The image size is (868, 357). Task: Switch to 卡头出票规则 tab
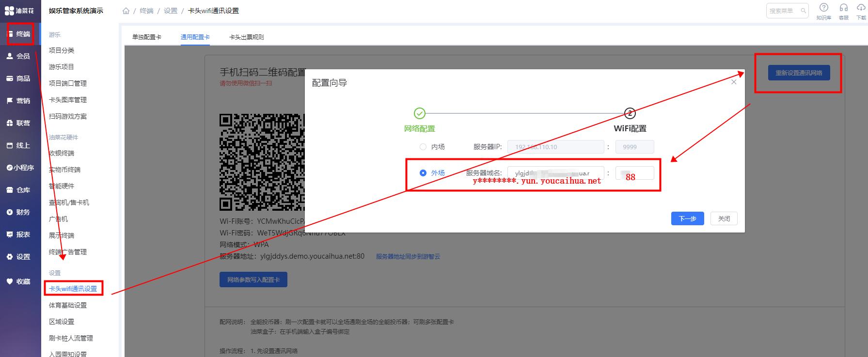pos(246,37)
